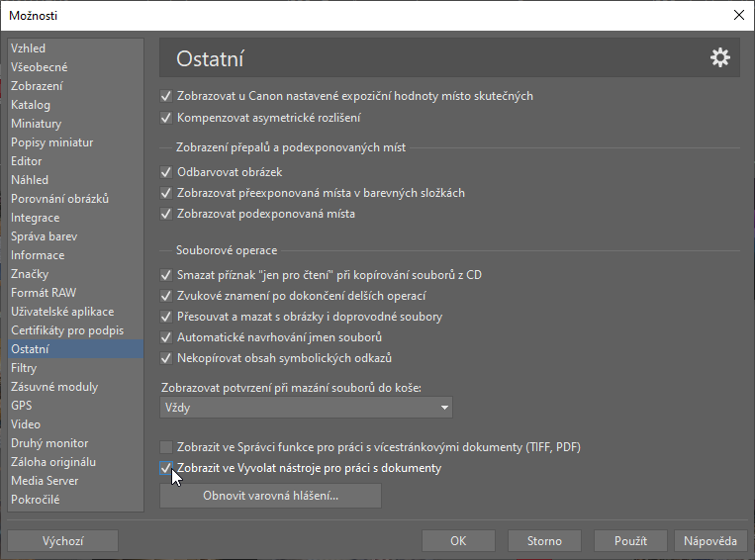Open Náhled settings

point(75,180)
